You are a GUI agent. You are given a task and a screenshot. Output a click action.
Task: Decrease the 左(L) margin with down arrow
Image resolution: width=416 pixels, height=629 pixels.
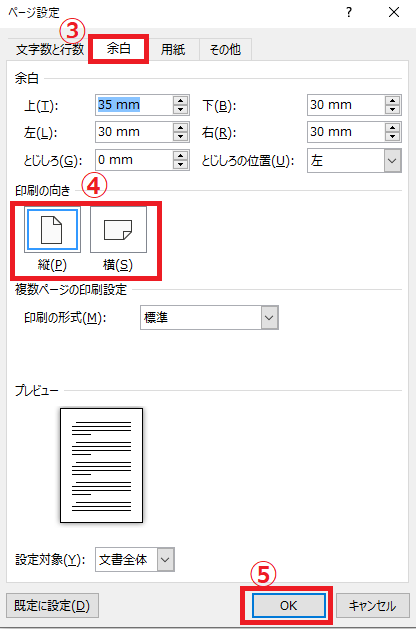click(181, 137)
